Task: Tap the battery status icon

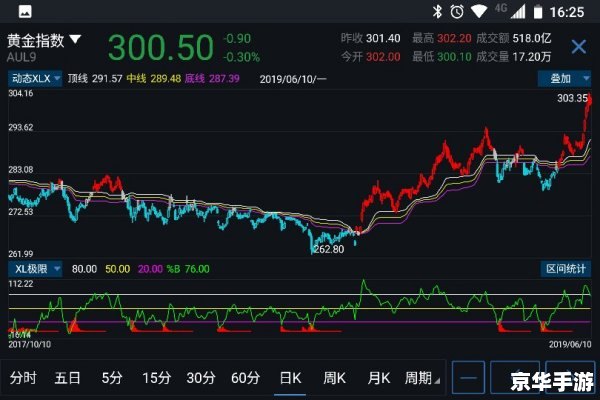Action: [x=538, y=12]
